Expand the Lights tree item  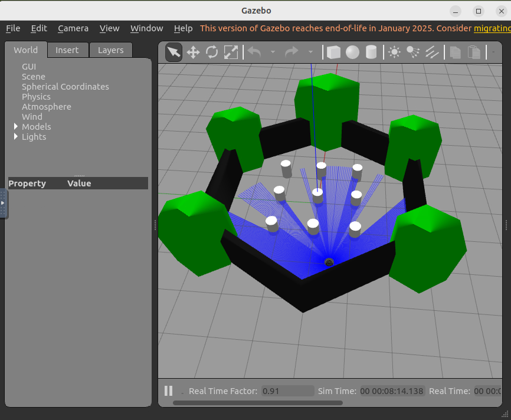pos(16,137)
